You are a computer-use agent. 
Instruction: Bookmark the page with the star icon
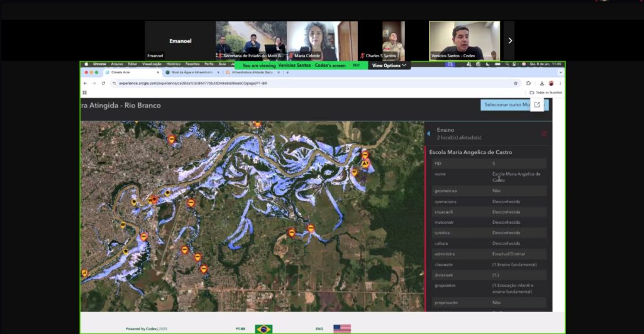516,83
